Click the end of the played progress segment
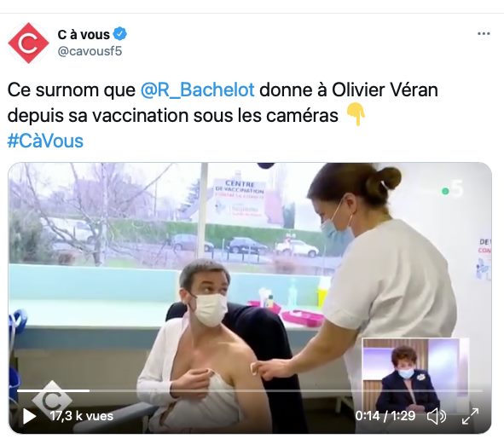504x439 pixels. 90,390
